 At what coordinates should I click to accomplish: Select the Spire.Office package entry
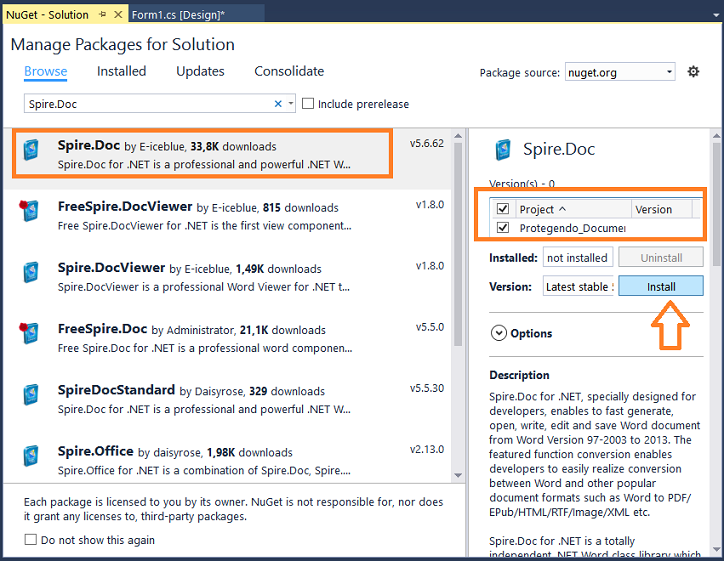(227, 460)
